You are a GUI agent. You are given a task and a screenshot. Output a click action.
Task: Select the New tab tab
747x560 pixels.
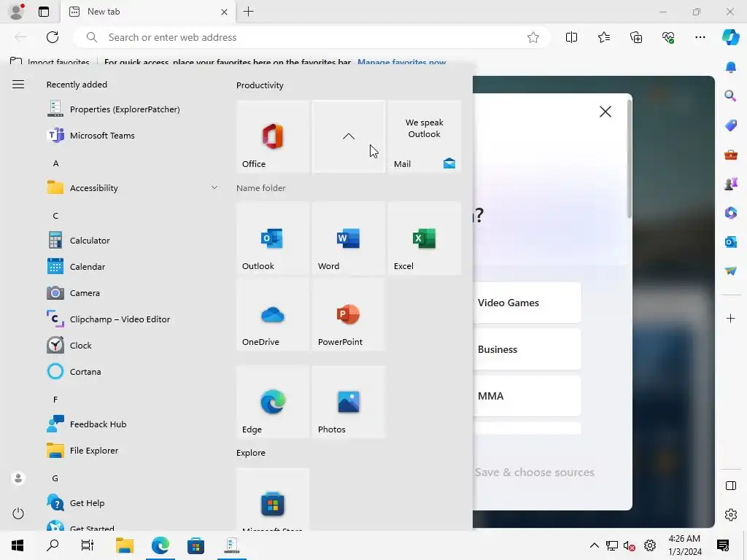click(x=147, y=12)
